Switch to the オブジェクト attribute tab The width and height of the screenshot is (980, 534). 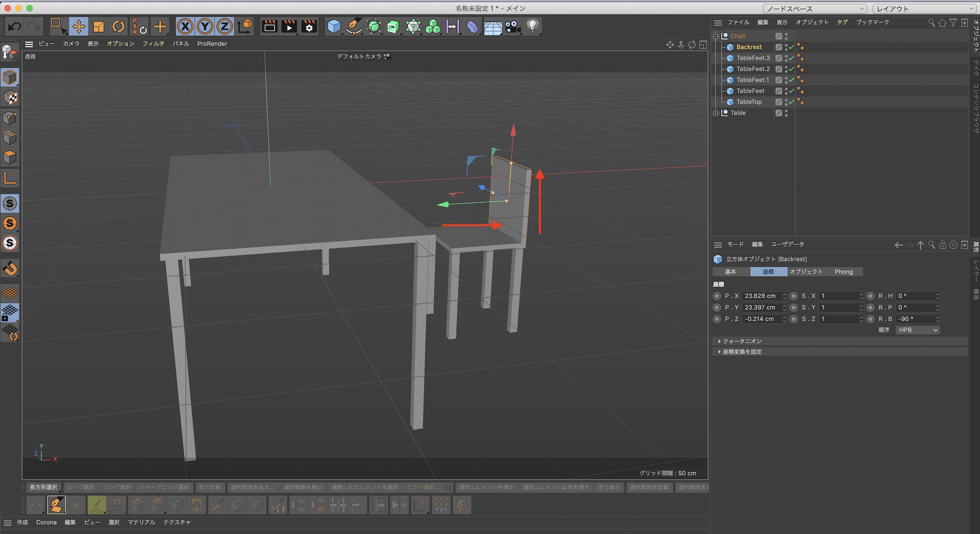(806, 272)
